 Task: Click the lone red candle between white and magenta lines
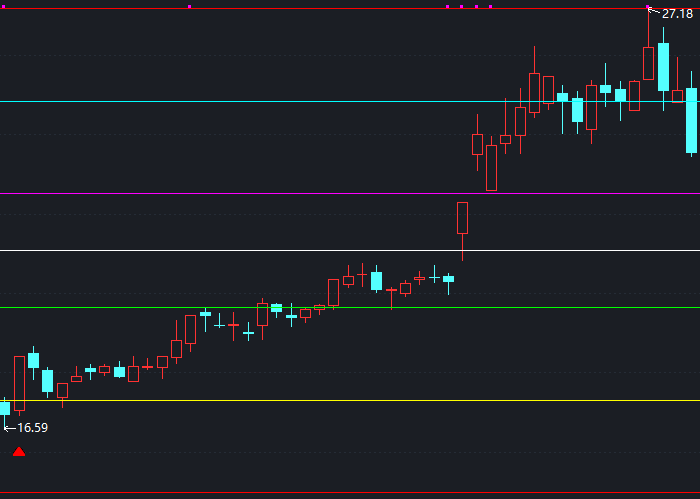pos(462,218)
